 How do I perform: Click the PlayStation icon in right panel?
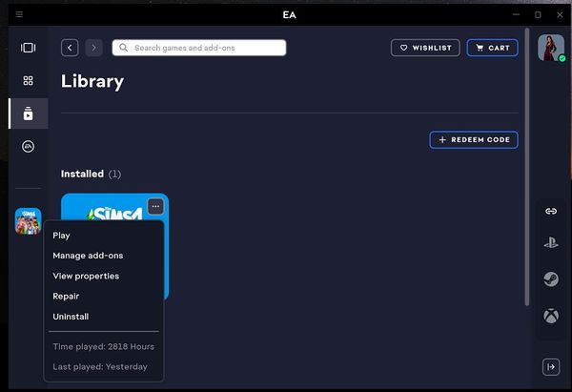551,242
